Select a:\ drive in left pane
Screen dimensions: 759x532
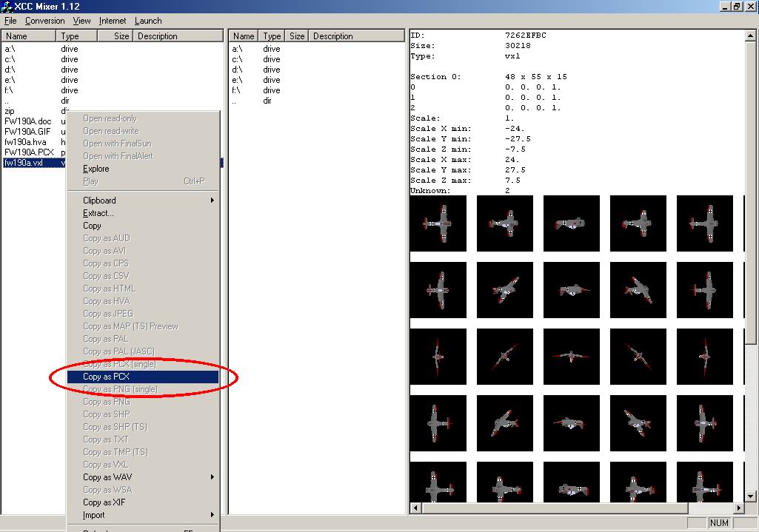click(x=10, y=49)
